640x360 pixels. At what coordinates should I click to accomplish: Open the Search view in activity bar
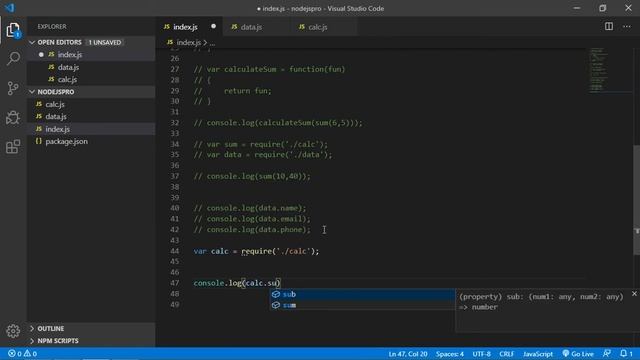tap(13, 58)
